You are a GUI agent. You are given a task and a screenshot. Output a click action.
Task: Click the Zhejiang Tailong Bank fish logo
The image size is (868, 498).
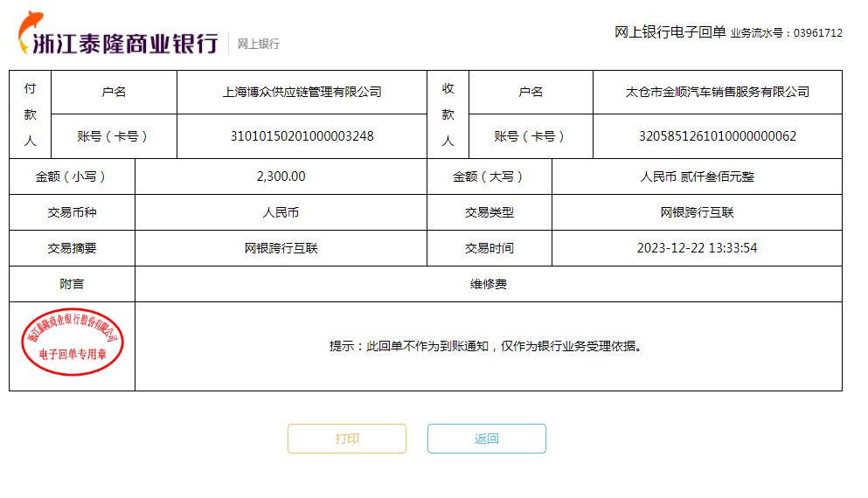(x=31, y=30)
